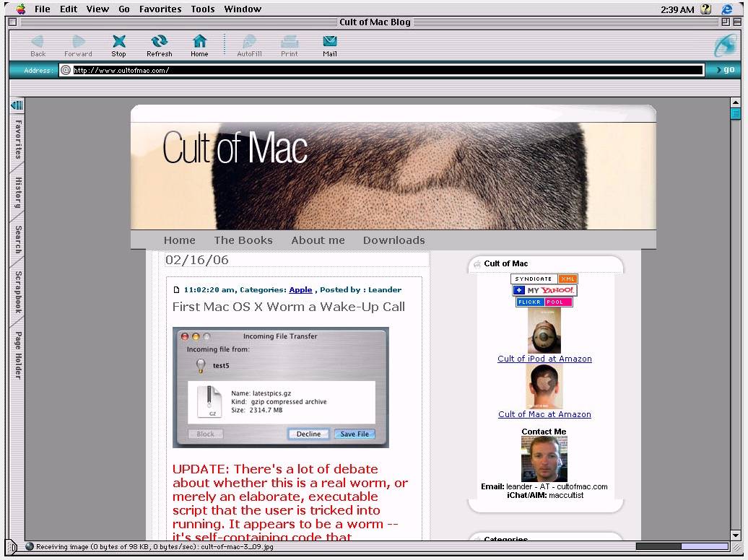
Task: Follow the Cult of iPod at Amazon link
Action: 544,359
